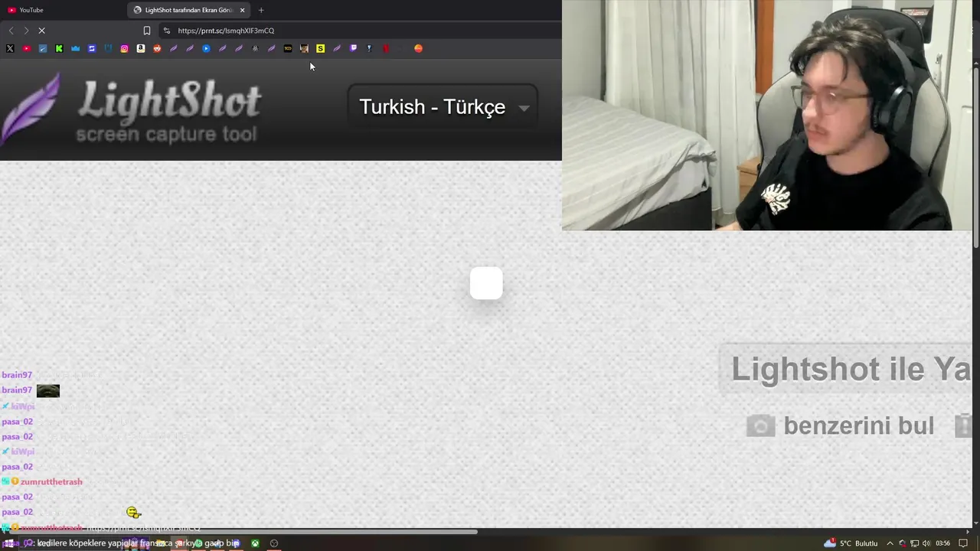Open the volume icon in system tray
The width and height of the screenshot is (980, 551).
click(x=926, y=543)
